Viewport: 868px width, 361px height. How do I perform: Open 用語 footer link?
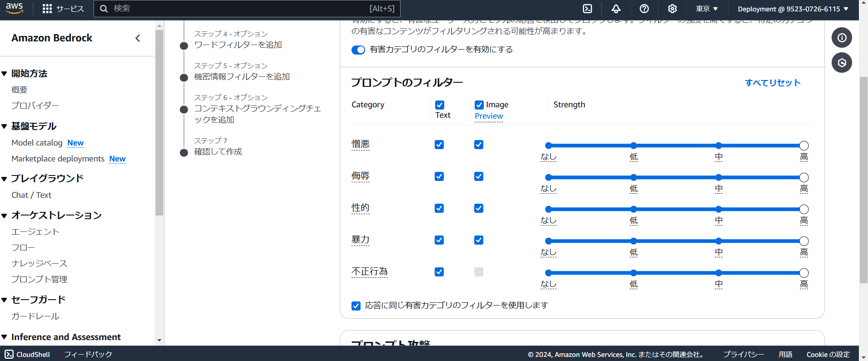(x=785, y=354)
